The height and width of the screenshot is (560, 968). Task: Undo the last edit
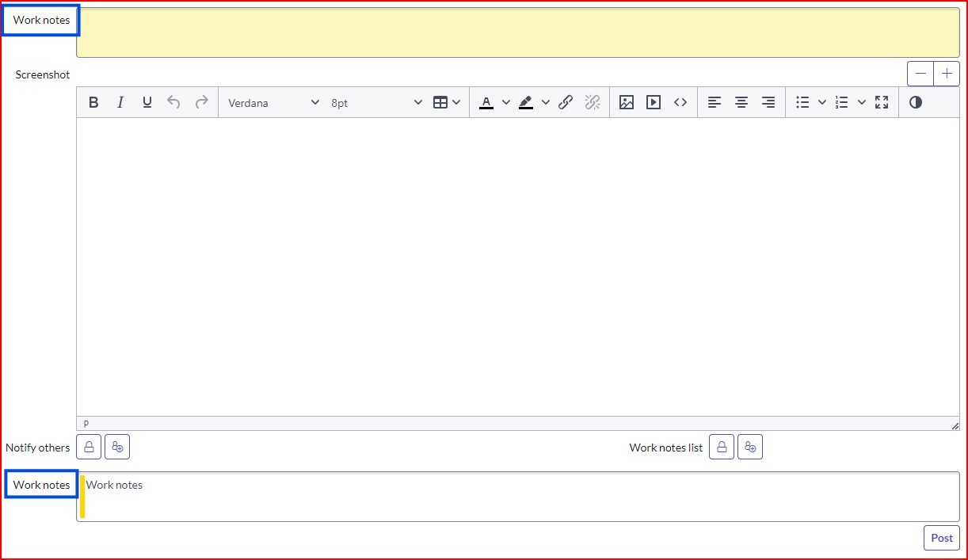click(173, 102)
